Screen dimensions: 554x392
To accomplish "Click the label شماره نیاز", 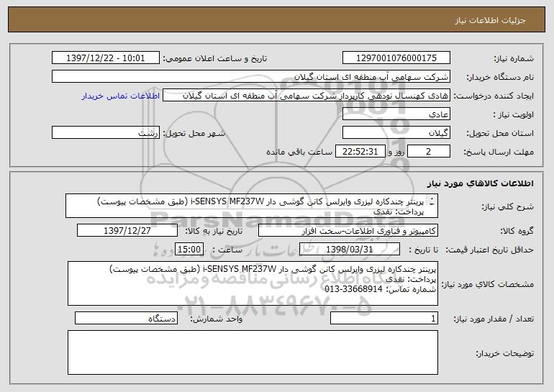I will [514, 58].
